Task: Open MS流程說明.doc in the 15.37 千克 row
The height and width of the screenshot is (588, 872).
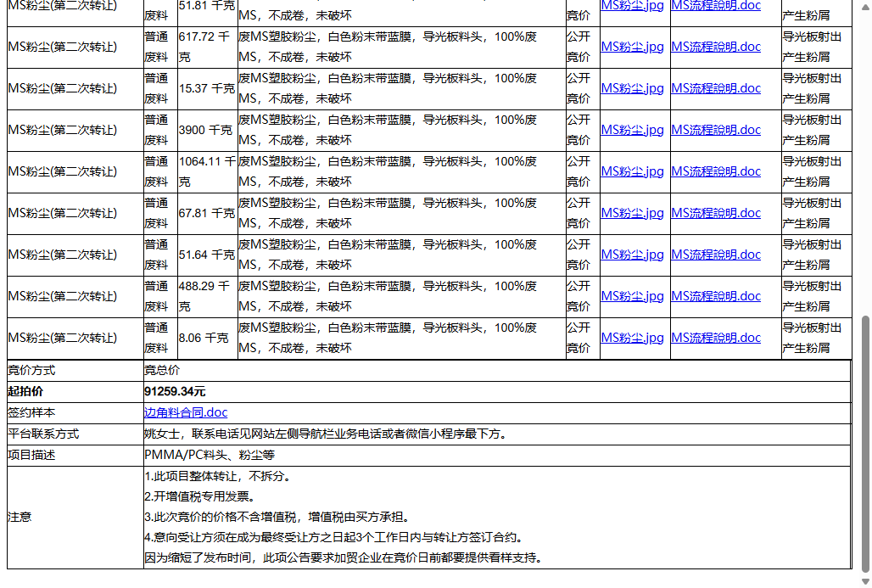Action: click(x=716, y=88)
